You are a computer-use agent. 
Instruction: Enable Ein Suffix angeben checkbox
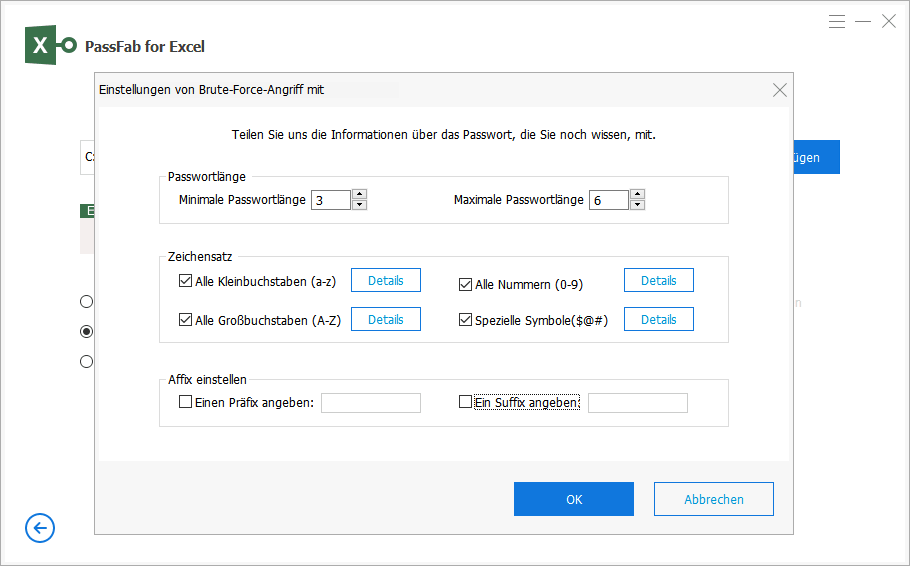click(x=465, y=402)
